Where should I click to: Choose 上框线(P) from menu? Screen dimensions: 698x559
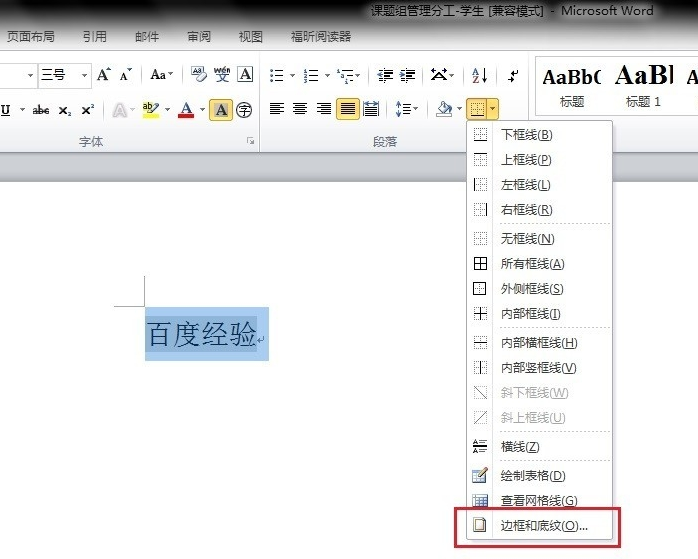tap(540, 159)
